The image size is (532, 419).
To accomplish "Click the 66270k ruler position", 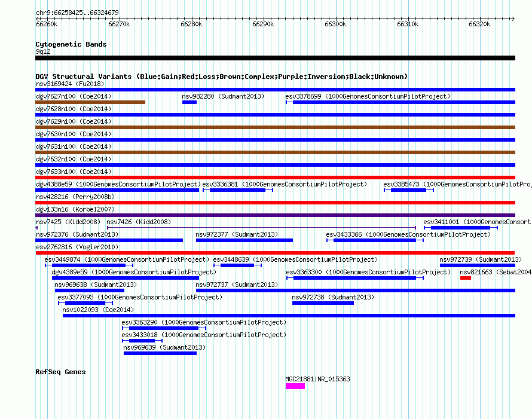I will click(119, 24).
